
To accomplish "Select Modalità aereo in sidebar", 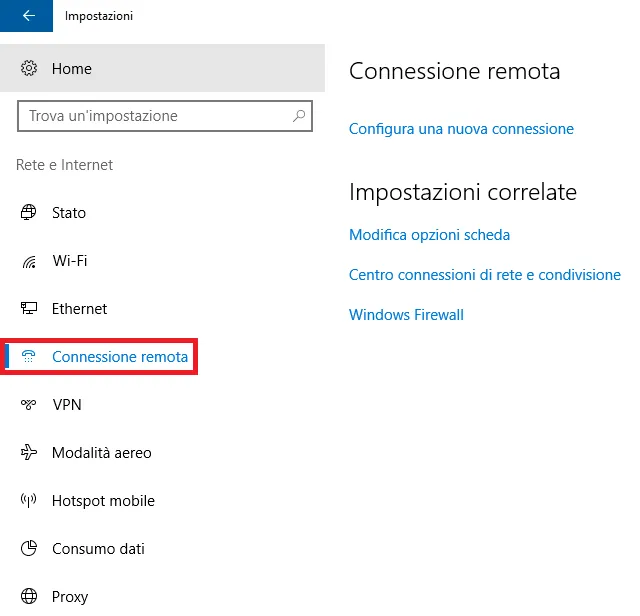I will [102, 453].
